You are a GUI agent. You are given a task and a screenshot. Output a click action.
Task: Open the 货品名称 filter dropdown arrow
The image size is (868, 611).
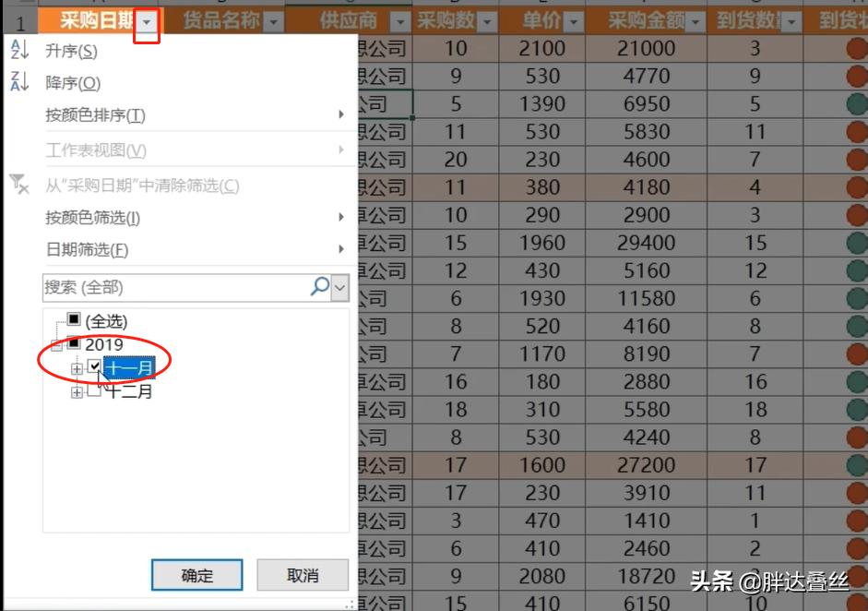273,23
